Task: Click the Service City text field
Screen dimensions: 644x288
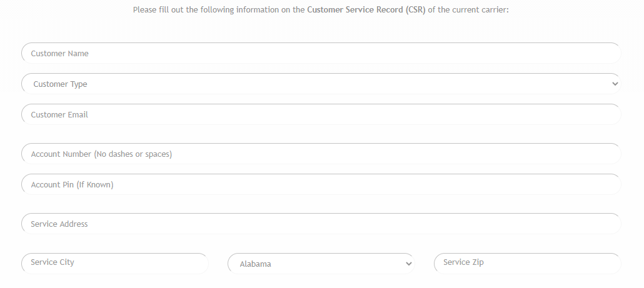Action: pos(114,263)
